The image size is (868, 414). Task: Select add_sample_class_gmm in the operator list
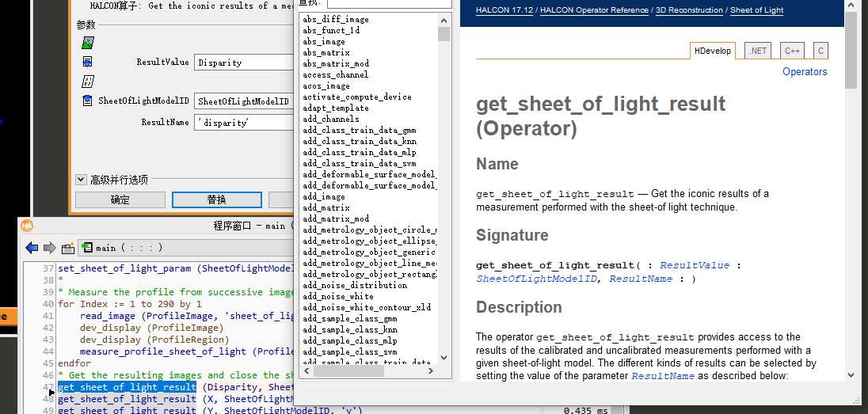[x=350, y=318]
